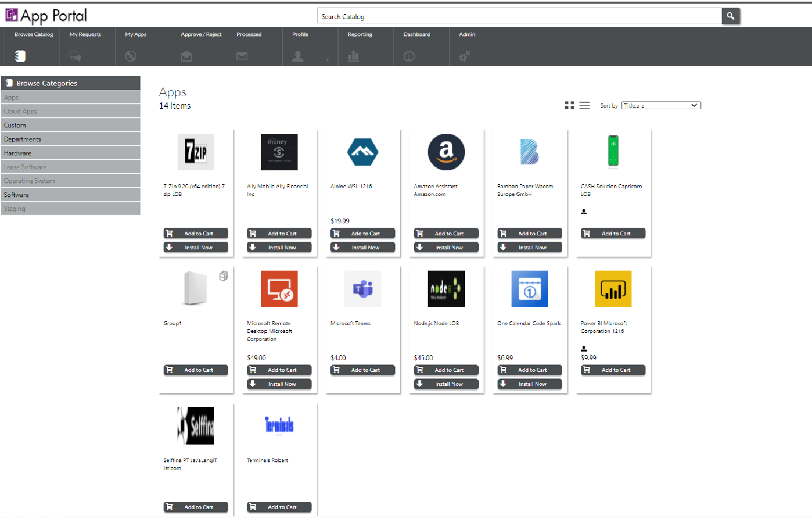The image size is (812, 519).
Task: Add Terminals Robert to cart
Action: (x=279, y=507)
